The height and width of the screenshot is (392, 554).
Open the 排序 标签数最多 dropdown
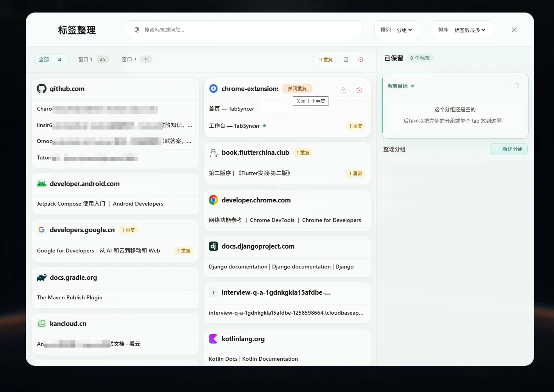point(463,30)
